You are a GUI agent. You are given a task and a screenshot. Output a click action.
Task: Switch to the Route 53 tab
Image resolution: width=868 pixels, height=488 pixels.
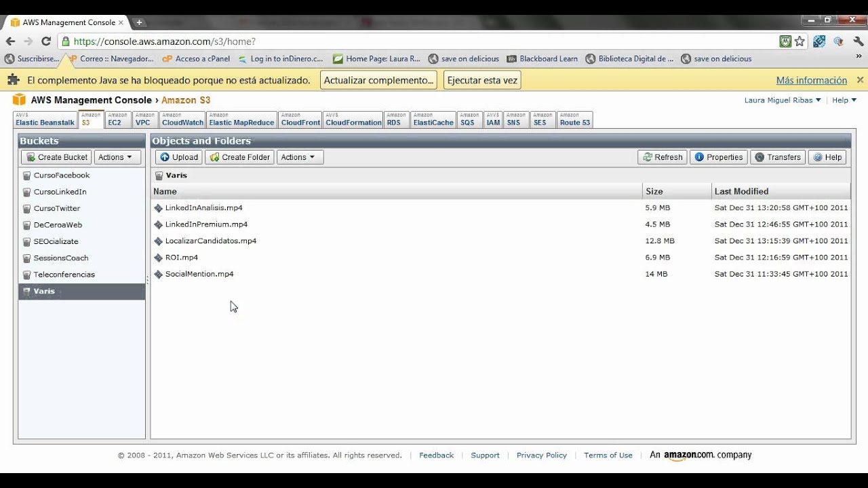575,119
